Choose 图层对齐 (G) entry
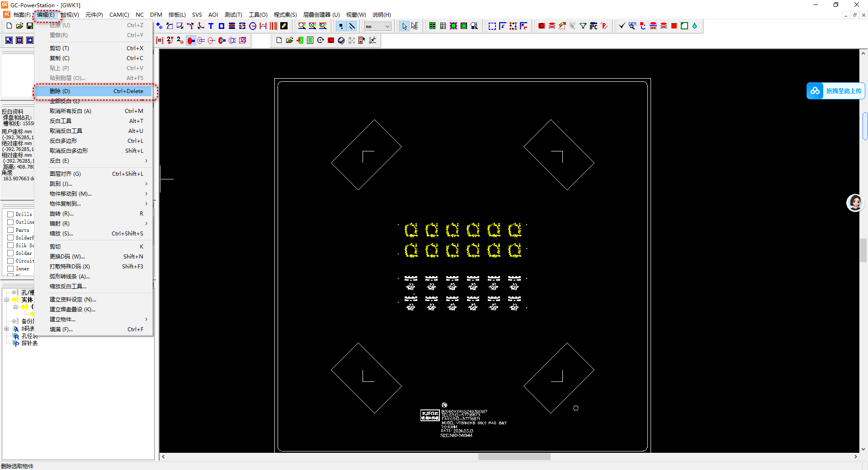 pos(94,174)
